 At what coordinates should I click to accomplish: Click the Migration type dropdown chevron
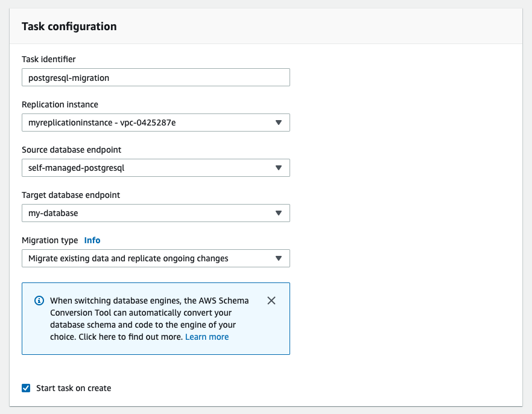(x=279, y=258)
